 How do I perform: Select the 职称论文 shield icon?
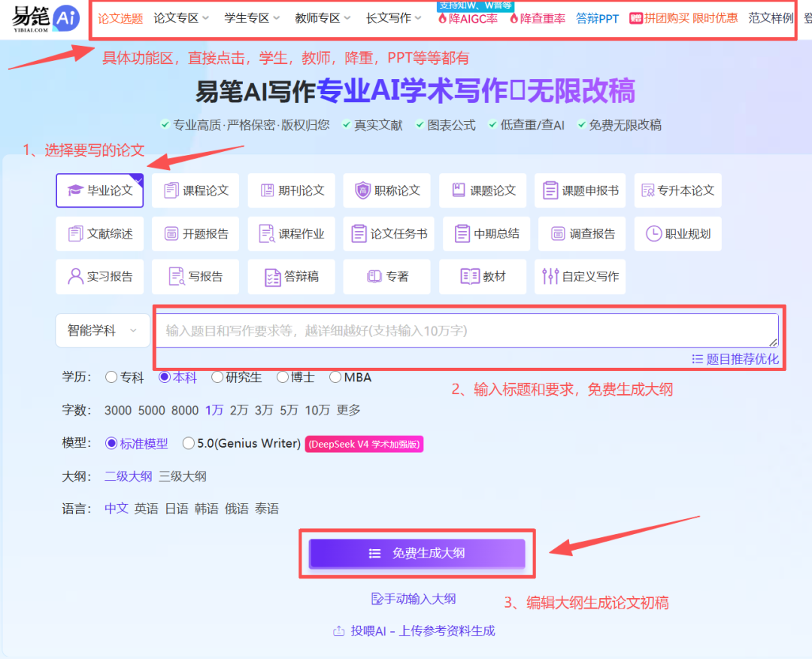coord(362,190)
